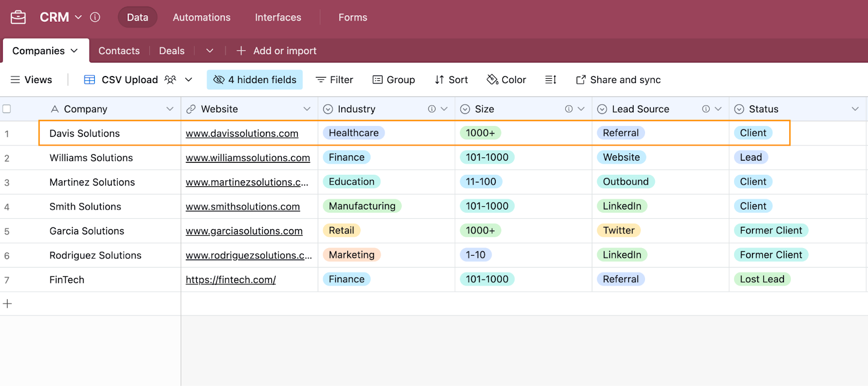Screen dimensions: 868x386
Task: Click the row height icon
Action: pyautogui.click(x=551, y=80)
